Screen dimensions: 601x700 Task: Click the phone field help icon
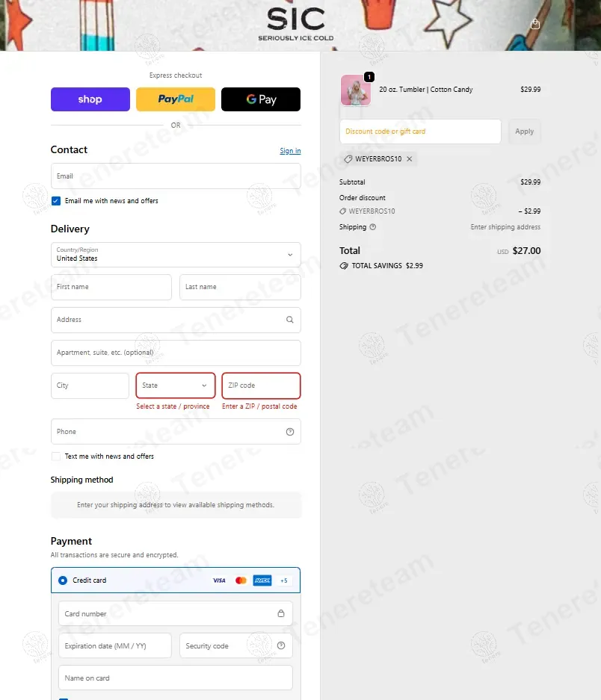coord(289,432)
